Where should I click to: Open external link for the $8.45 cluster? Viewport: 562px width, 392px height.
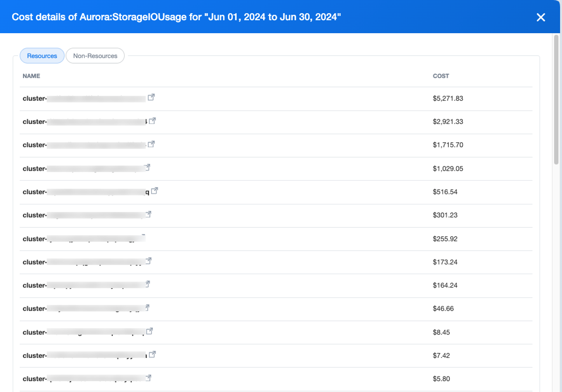tap(149, 331)
